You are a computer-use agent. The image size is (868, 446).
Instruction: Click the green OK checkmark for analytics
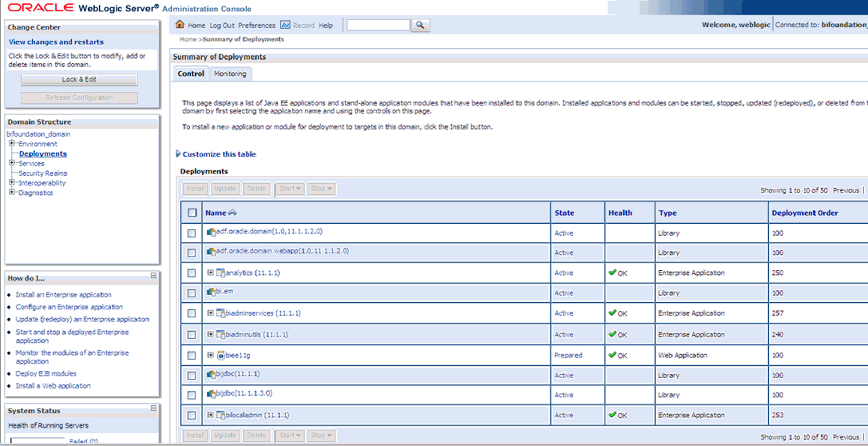(612, 273)
